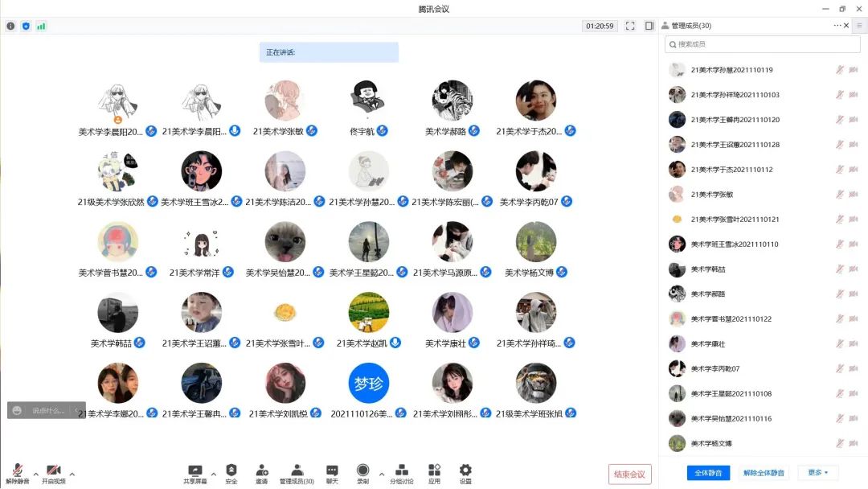Invite participants using the 邀请 icon
868x489 pixels.
(261, 472)
